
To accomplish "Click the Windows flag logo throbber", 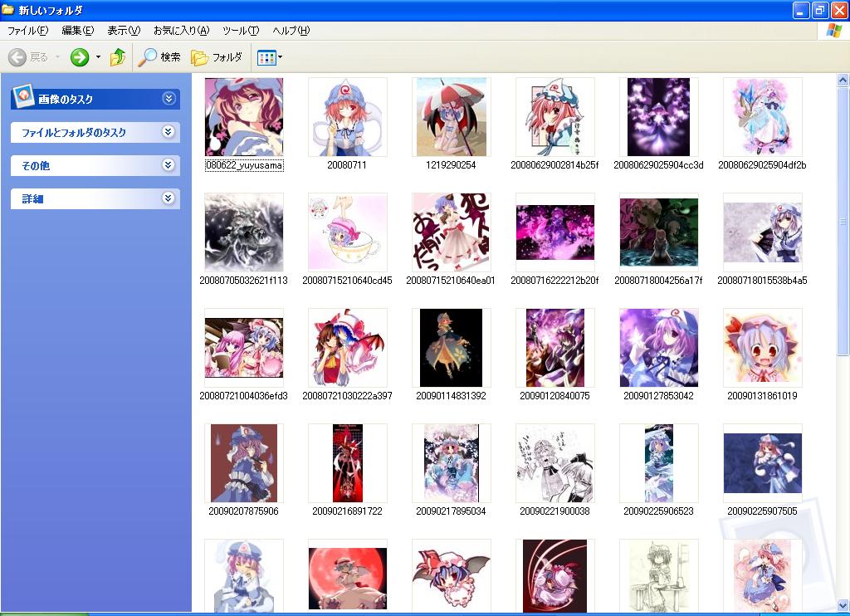I will [834, 31].
